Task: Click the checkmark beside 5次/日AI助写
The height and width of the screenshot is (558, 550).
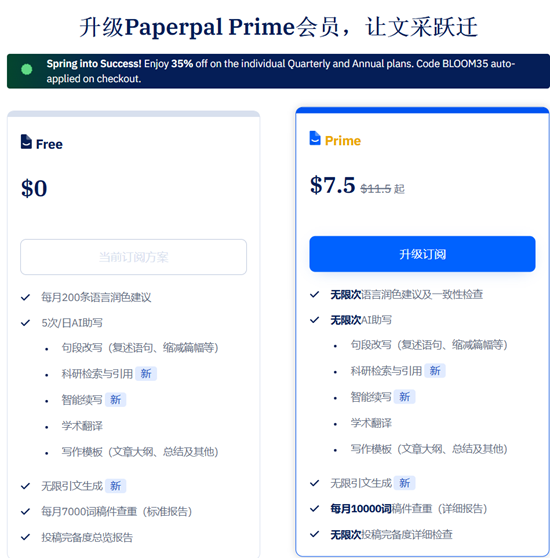Action: (25, 323)
